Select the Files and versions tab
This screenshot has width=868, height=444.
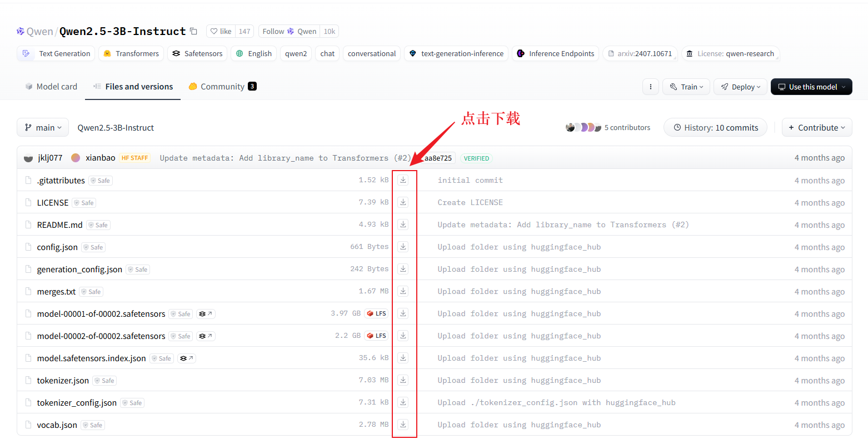click(133, 87)
